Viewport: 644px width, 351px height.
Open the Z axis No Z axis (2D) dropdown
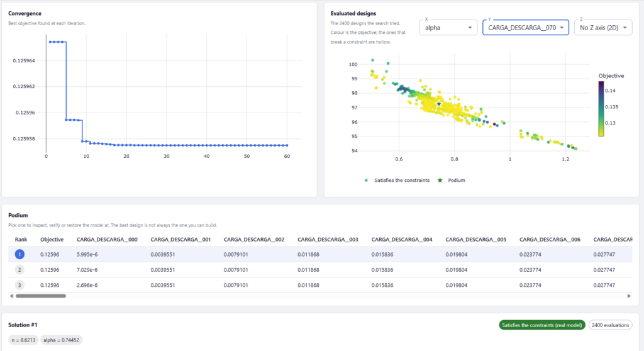(603, 28)
